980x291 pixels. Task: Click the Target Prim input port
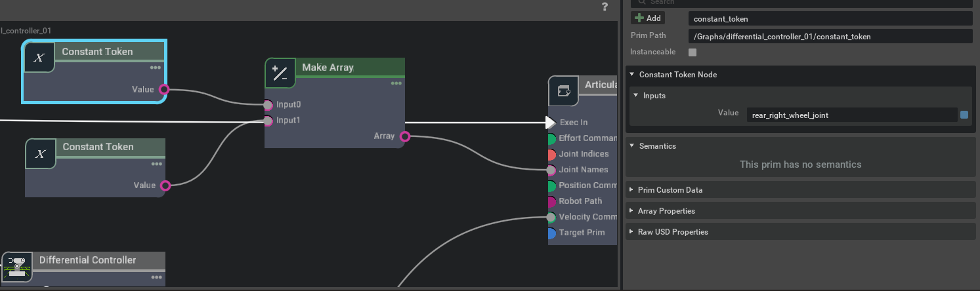tap(551, 233)
